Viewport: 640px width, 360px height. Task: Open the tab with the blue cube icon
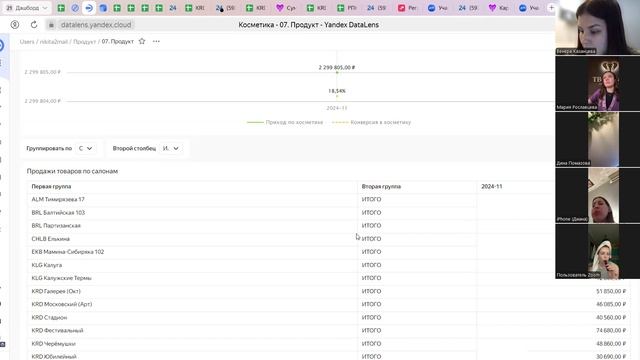tap(103, 8)
